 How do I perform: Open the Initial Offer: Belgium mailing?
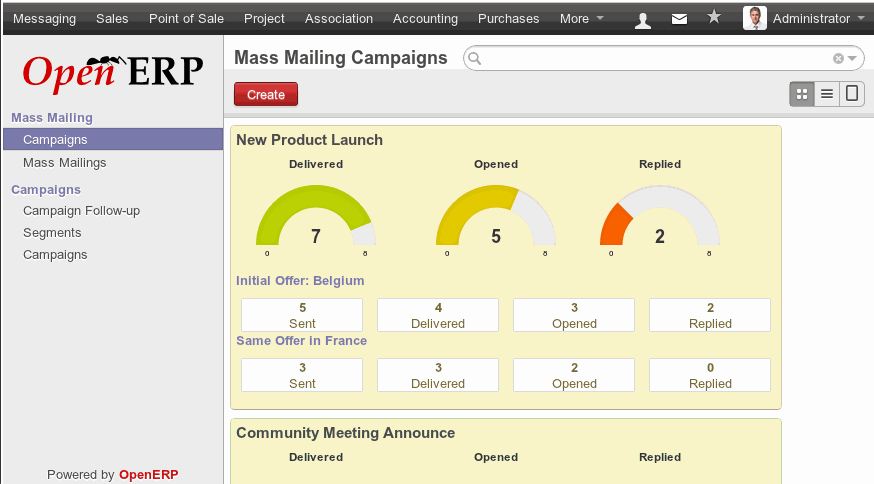coord(300,280)
